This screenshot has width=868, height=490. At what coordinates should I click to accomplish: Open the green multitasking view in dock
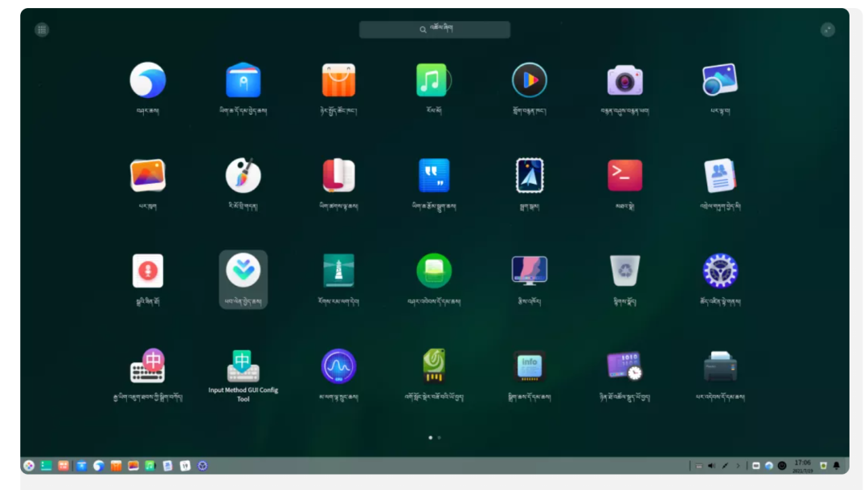(x=47, y=466)
